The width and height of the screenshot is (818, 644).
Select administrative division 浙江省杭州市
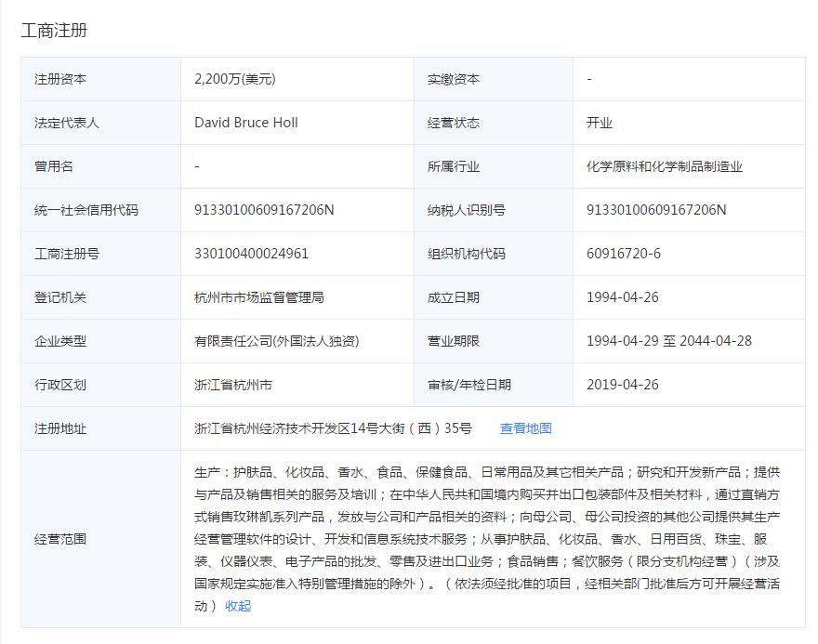[232, 385]
